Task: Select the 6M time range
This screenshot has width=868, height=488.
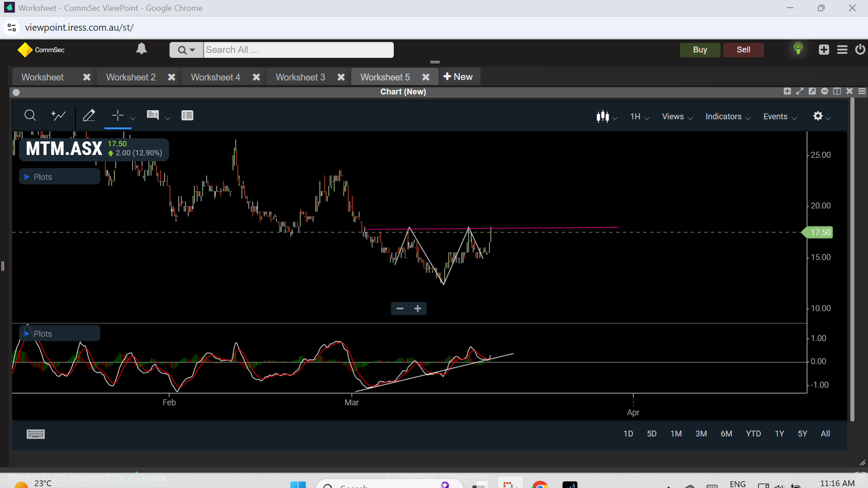Action: [726, 434]
